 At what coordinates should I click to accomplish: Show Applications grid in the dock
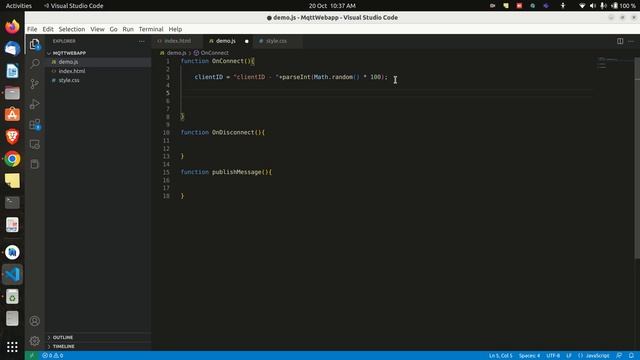click(x=12, y=347)
